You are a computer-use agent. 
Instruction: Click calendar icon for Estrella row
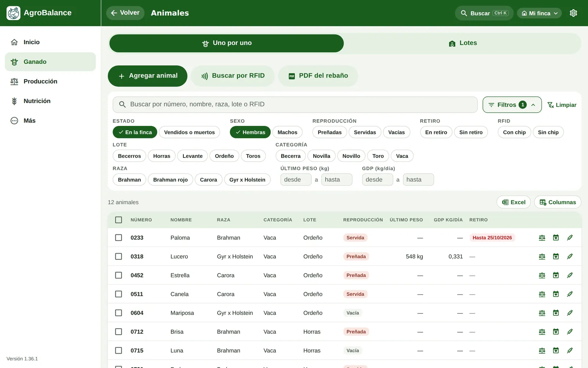[x=556, y=275]
